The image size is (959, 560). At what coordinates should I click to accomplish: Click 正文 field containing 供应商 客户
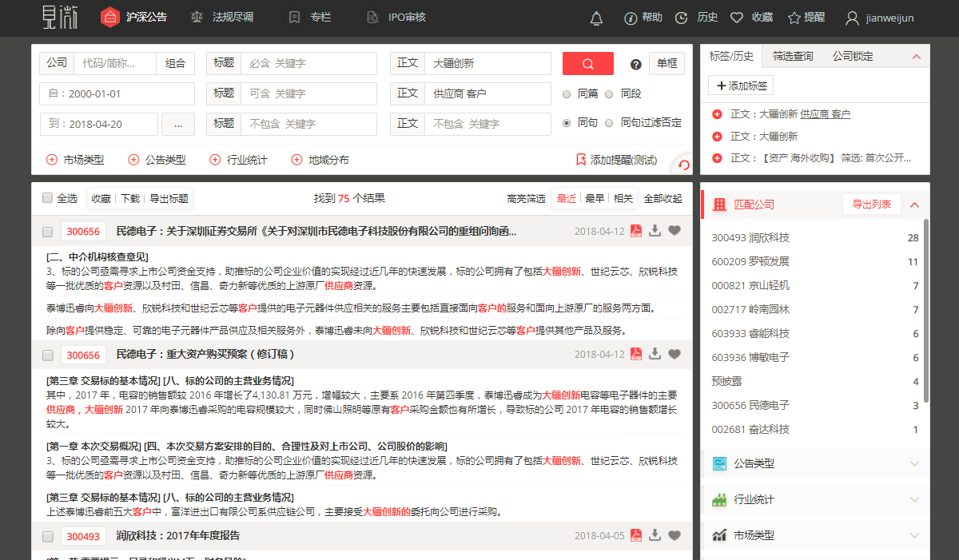(x=487, y=94)
